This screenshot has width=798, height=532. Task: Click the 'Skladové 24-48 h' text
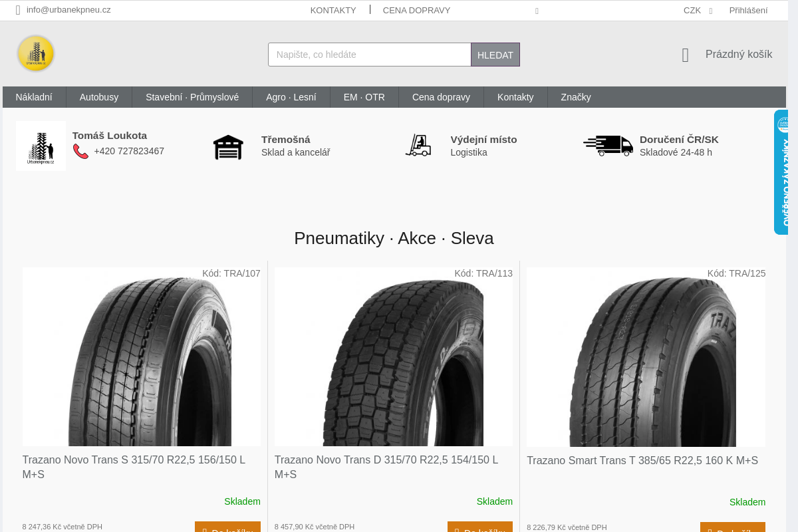(676, 152)
